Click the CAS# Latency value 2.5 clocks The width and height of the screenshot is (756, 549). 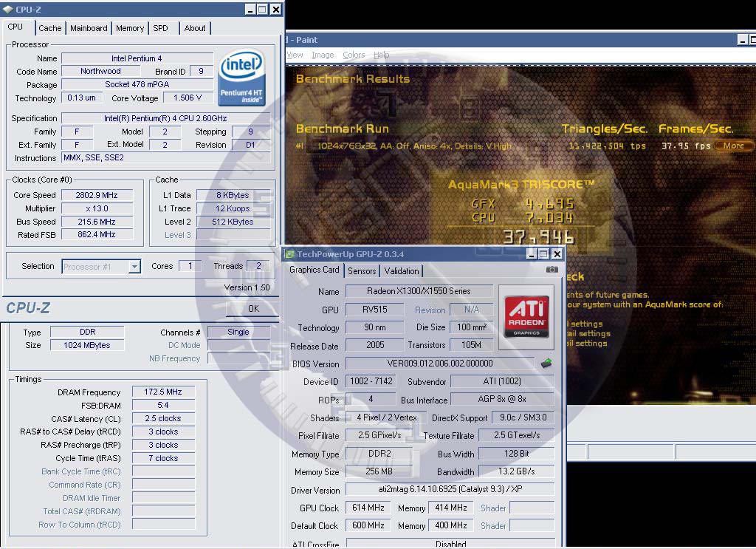(x=163, y=418)
